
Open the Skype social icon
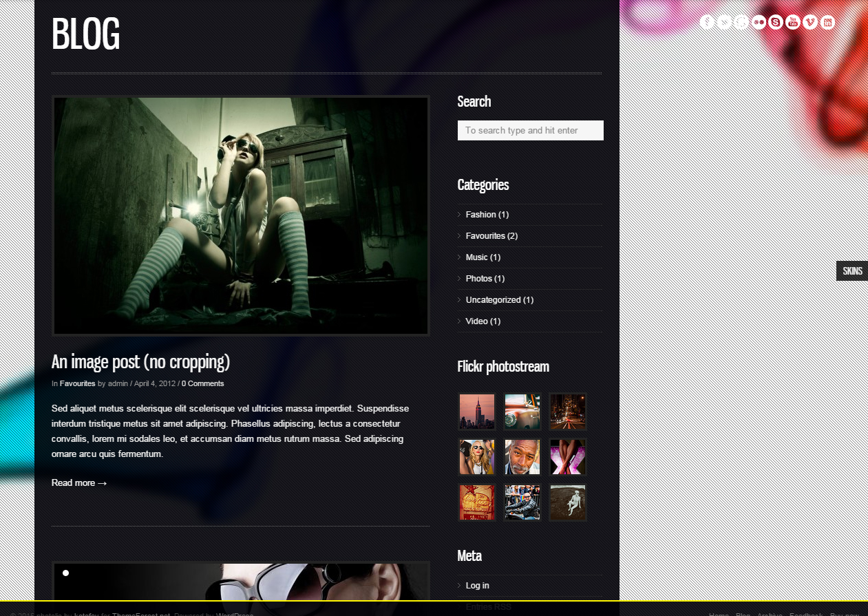point(776,22)
